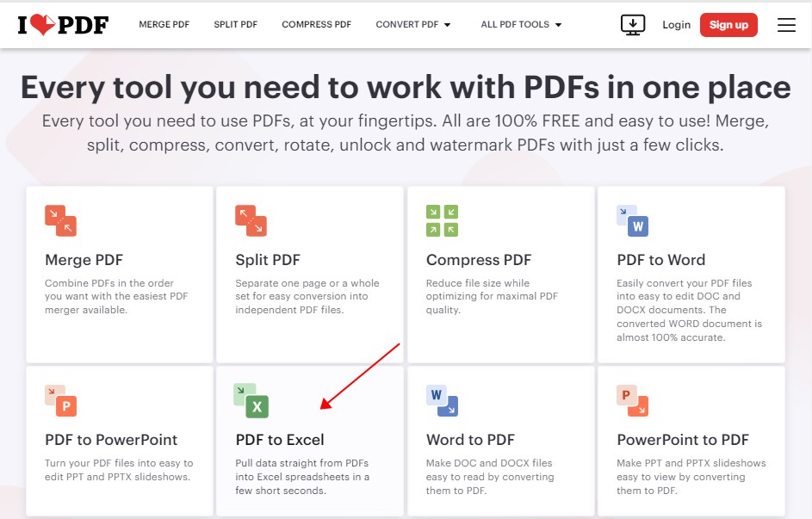Open the Merge PDF card title
812x519 pixels.
coord(84,260)
